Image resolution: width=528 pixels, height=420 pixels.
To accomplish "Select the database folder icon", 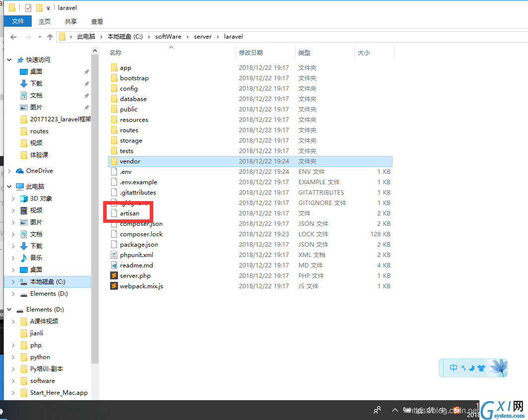I will click(x=114, y=99).
